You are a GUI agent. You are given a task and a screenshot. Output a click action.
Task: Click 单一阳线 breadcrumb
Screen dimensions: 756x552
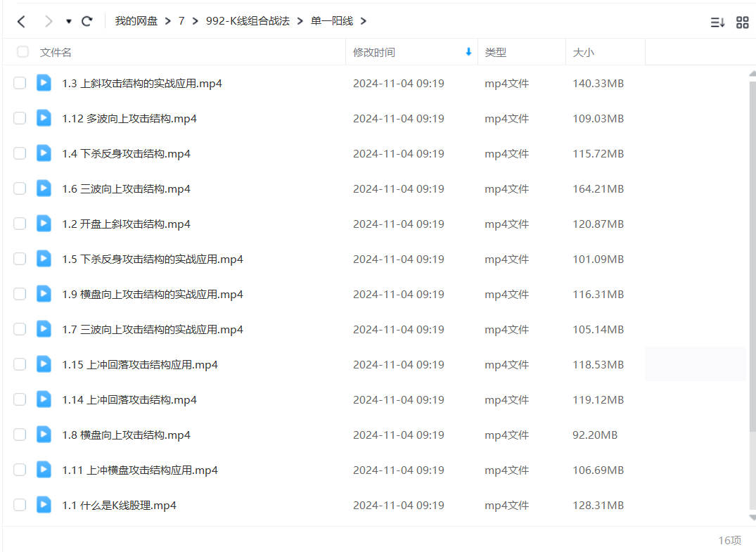click(x=332, y=20)
